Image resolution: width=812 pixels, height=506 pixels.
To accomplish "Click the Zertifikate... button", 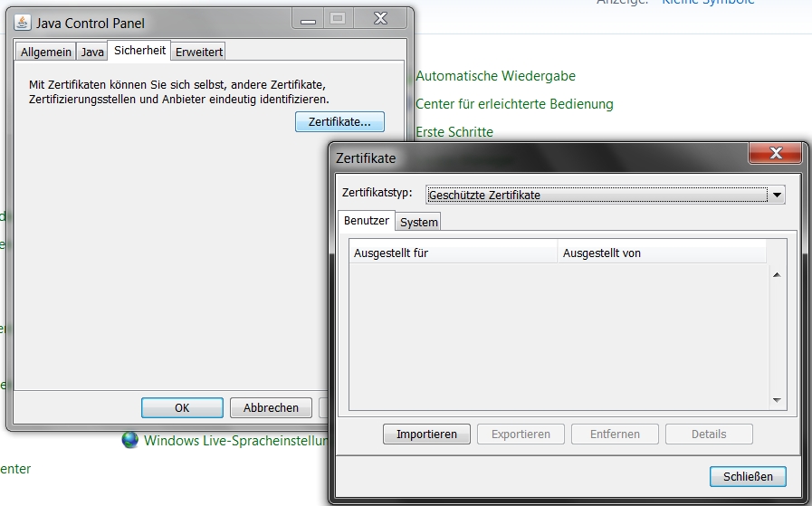I will coord(339,121).
